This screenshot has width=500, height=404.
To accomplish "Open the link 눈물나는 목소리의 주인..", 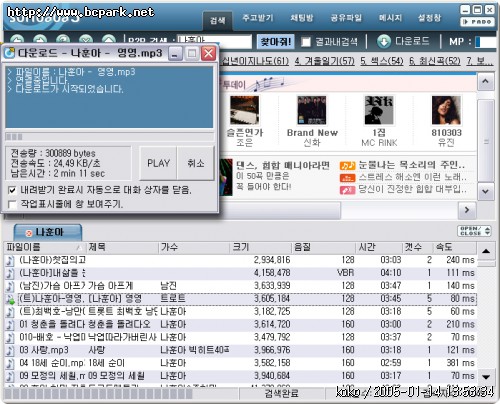I will point(412,165).
